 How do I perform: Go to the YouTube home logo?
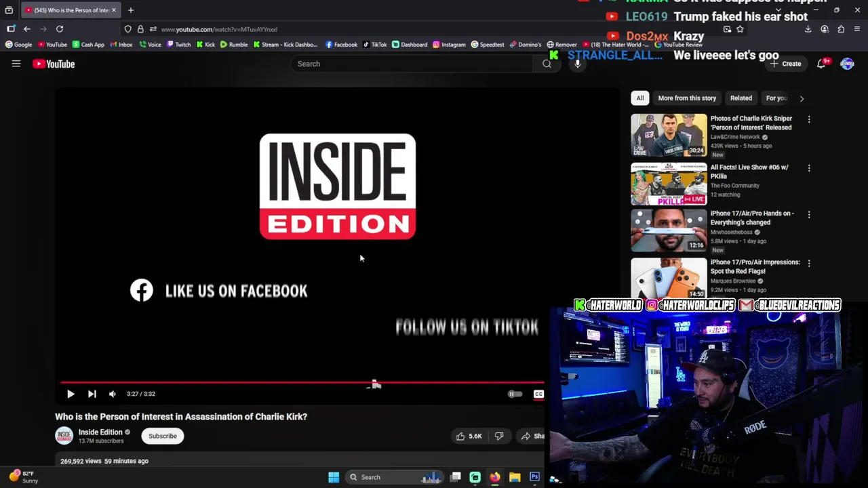click(x=54, y=64)
